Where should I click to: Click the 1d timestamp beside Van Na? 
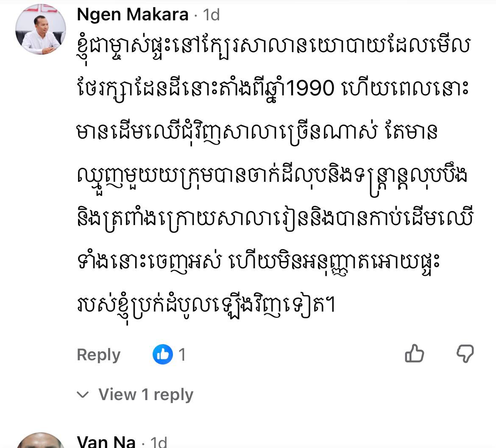click(159, 442)
